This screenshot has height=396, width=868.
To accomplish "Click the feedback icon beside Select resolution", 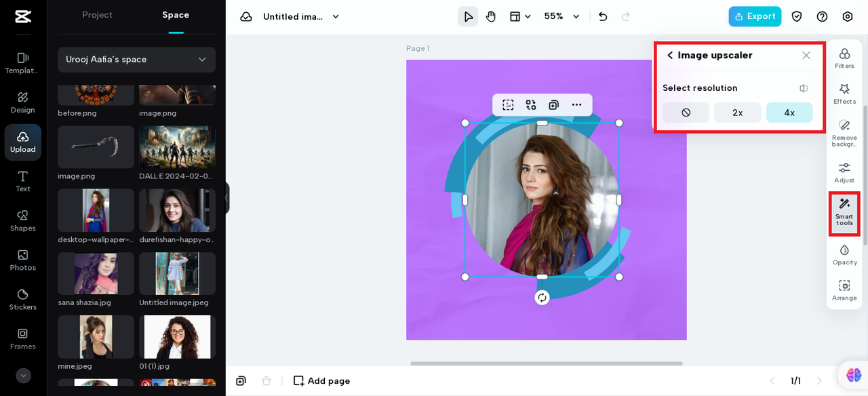I will pos(804,88).
